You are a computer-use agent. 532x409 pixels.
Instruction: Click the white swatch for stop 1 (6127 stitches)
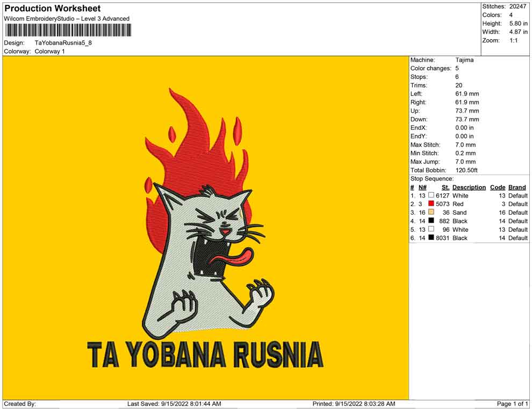431,195
